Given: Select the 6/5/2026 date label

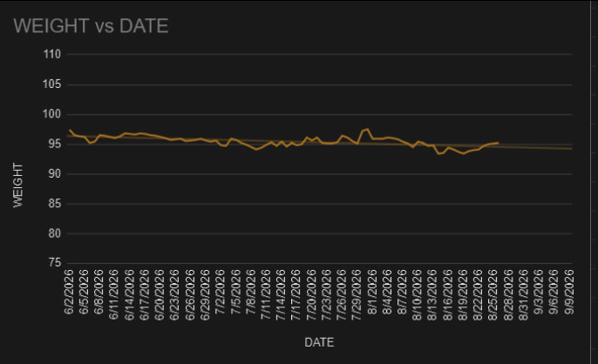Looking at the screenshot, I should (x=84, y=292).
